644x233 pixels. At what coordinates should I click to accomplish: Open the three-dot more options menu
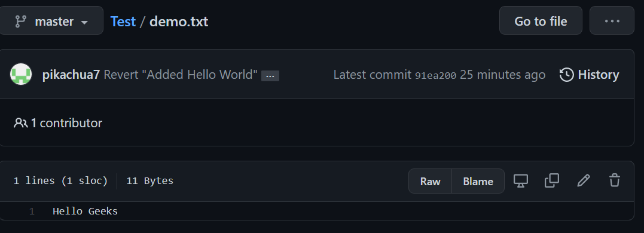coord(612,20)
